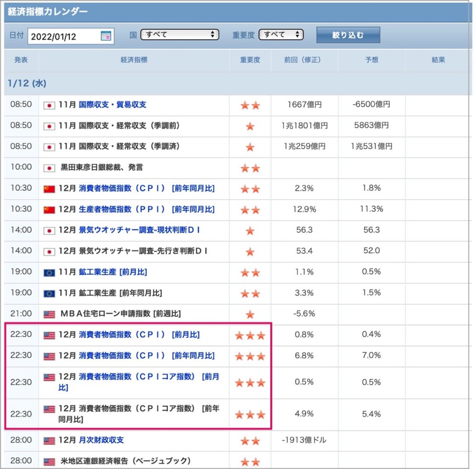Click the 1/12 (水) date heading
The image size is (476, 469).
(27, 83)
